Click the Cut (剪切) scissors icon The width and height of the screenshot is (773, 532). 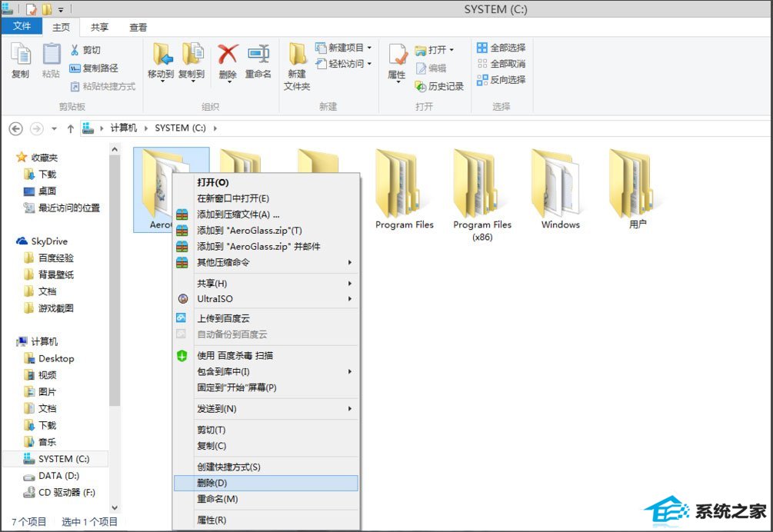point(75,50)
